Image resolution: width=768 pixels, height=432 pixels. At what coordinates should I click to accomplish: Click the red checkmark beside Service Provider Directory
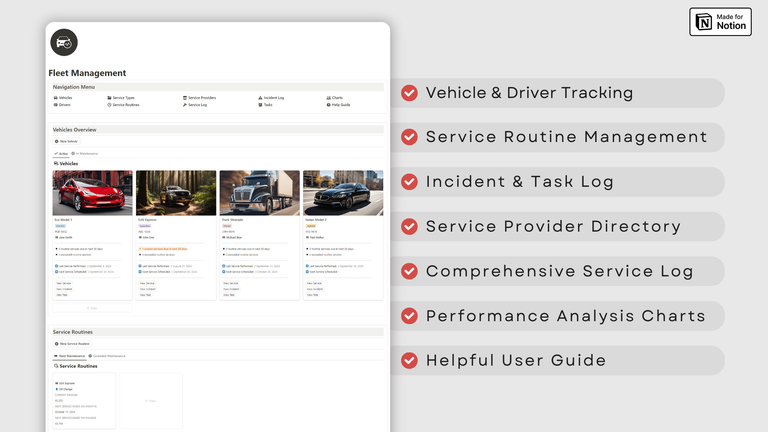coord(409,226)
